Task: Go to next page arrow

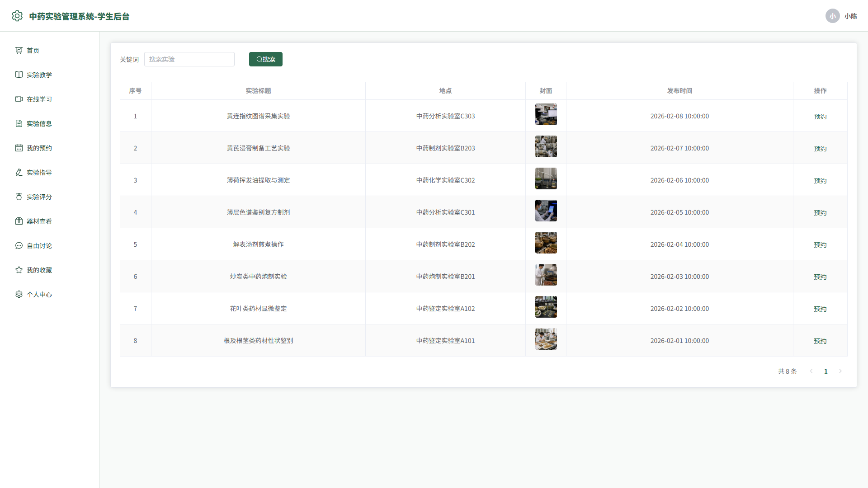Action: 840,371
